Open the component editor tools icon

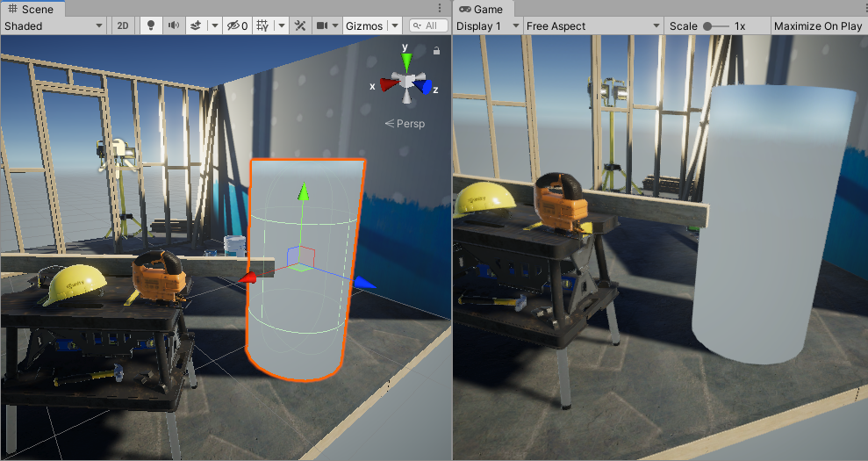[x=300, y=26]
